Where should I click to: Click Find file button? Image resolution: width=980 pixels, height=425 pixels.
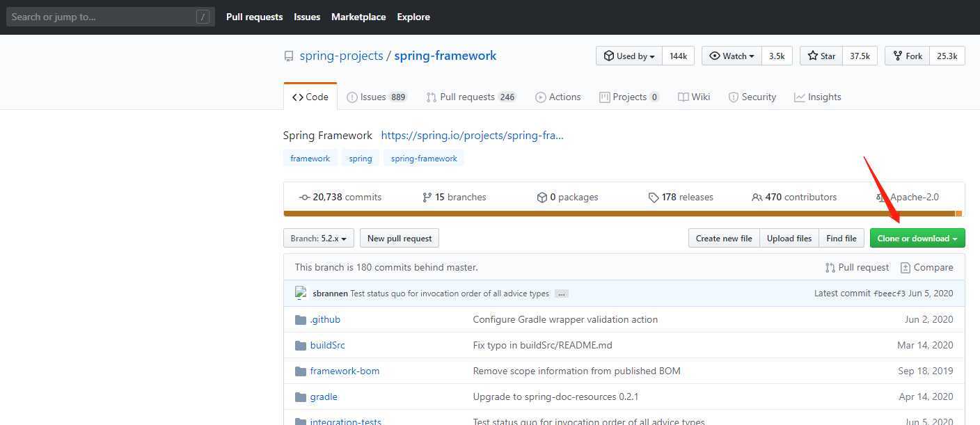click(x=841, y=239)
